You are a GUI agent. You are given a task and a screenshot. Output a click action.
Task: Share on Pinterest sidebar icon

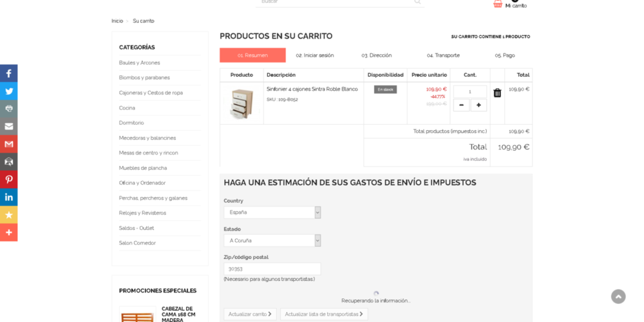[8, 180]
